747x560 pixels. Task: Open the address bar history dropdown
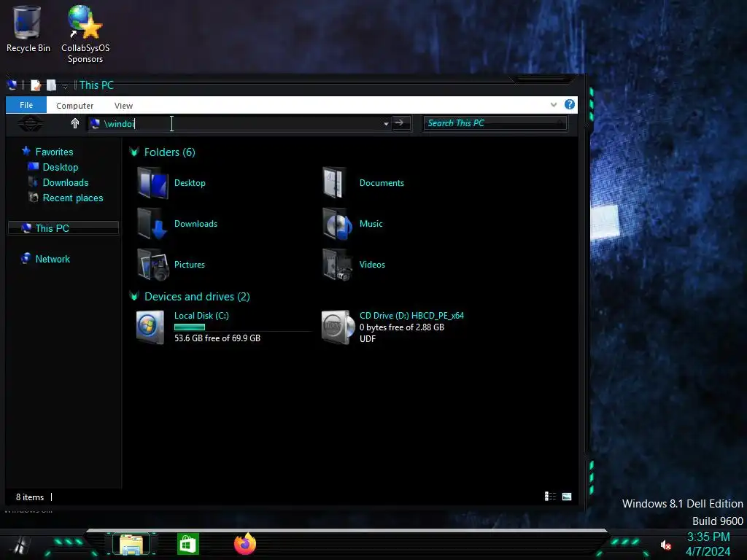click(386, 124)
